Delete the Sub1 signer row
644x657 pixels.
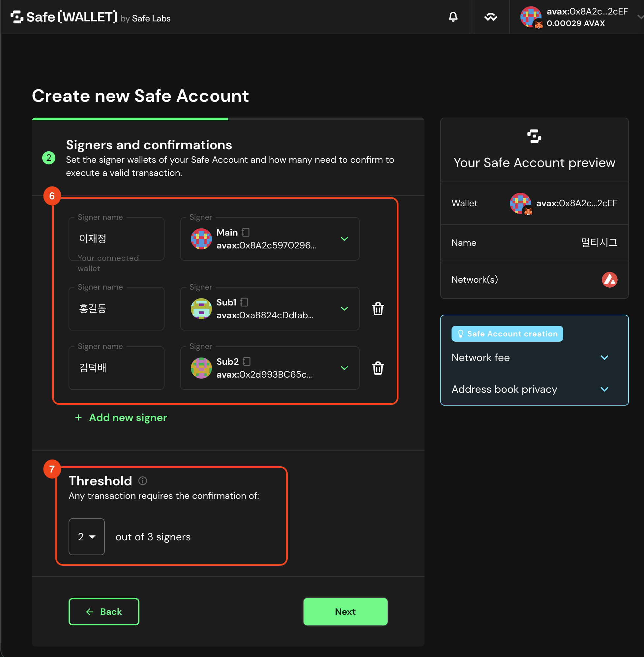[x=378, y=309]
